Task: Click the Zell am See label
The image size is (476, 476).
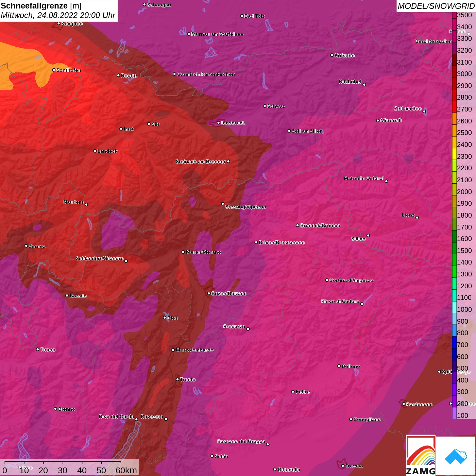Action: point(408,108)
